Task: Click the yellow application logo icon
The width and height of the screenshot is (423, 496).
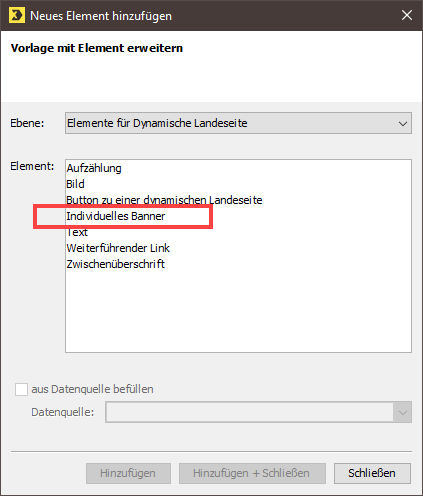Action: click(17, 15)
